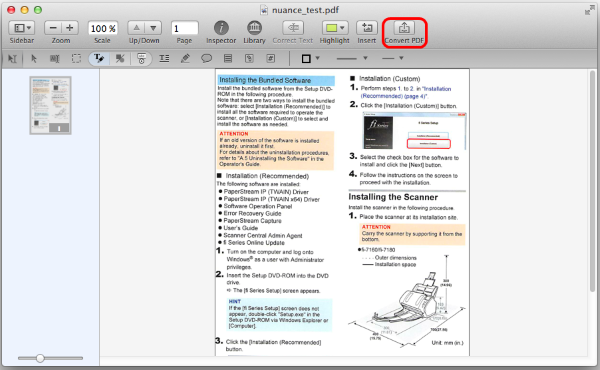Enter full screen via top-right arrows icon
This screenshot has height=370, width=600.
(x=590, y=10)
